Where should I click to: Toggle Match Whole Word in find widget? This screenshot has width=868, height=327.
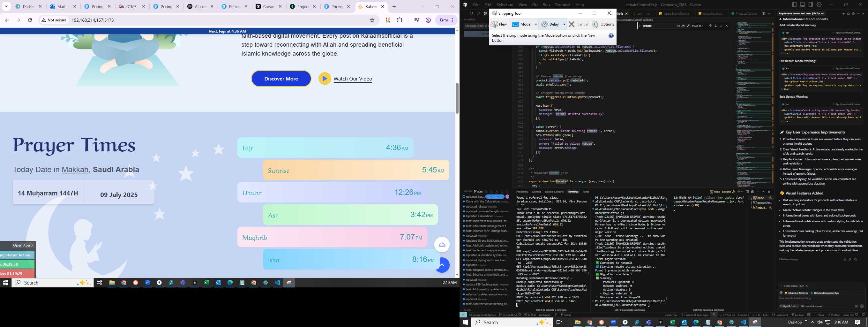pos(683,26)
